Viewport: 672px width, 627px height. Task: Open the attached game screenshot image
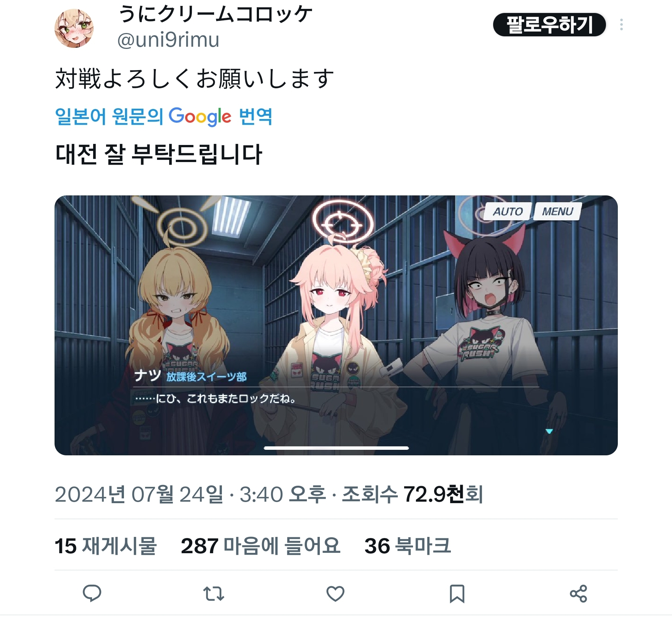pyautogui.click(x=336, y=325)
